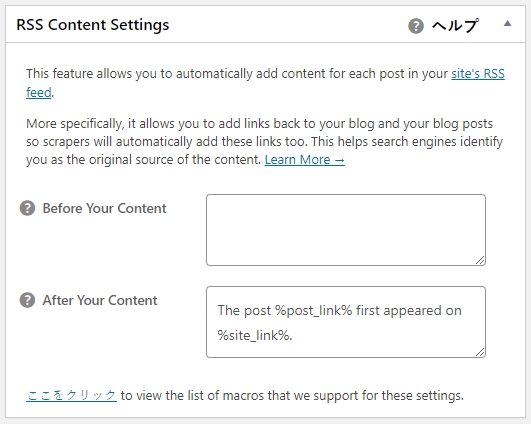Viewport: 531px width, 424px height.
Task: Click the arrow at end of Learn More
Action: [339, 160]
